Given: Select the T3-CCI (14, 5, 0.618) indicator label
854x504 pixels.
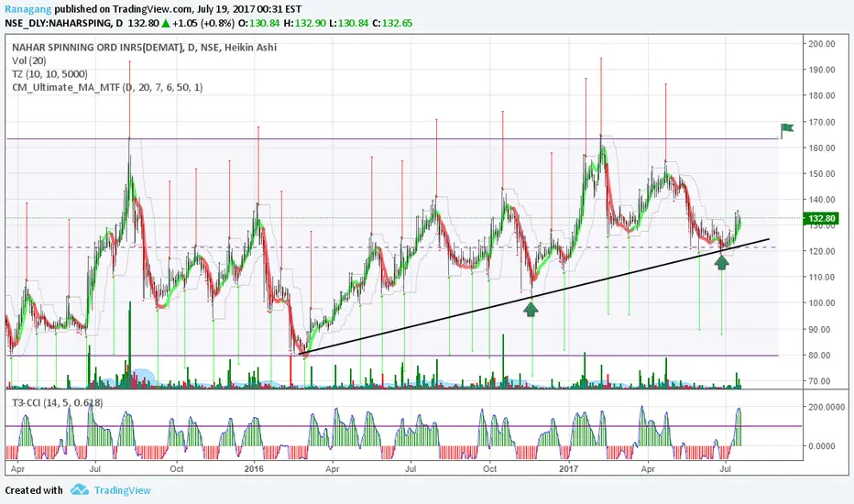Looking at the screenshot, I should click(x=57, y=402).
